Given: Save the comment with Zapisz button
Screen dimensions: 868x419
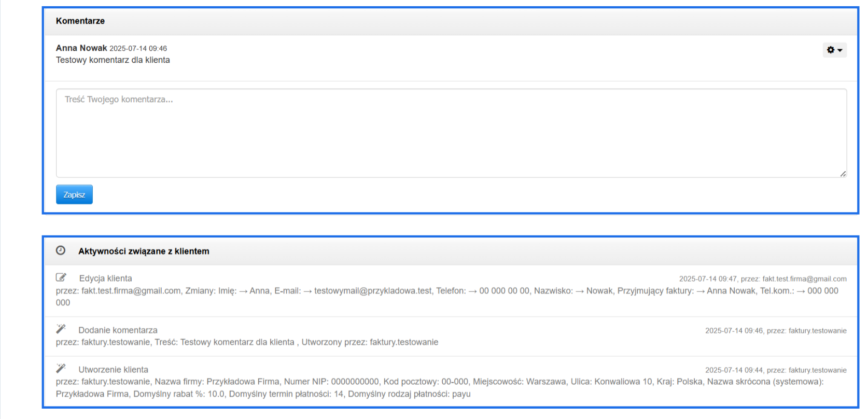Looking at the screenshot, I should pos(74,194).
